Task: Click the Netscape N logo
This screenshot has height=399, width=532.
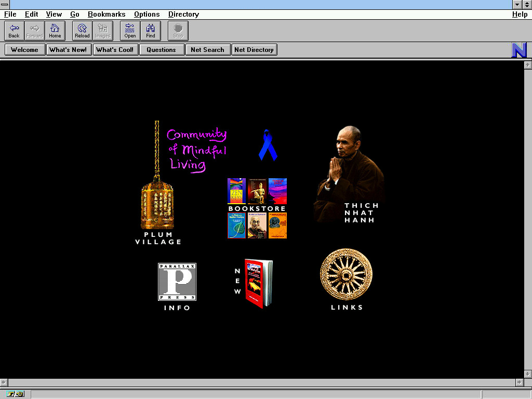Action: tap(519, 50)
